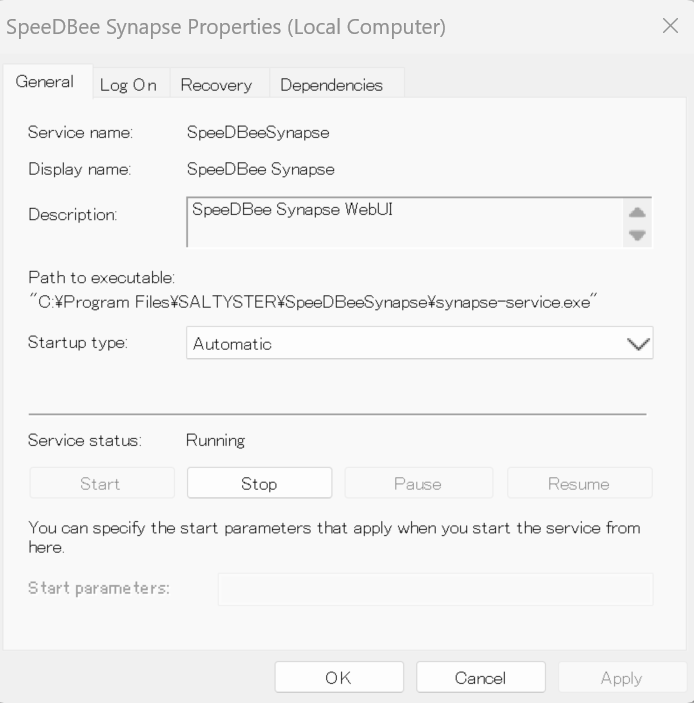Close the properties dialog with X

[x=670, y=26]
